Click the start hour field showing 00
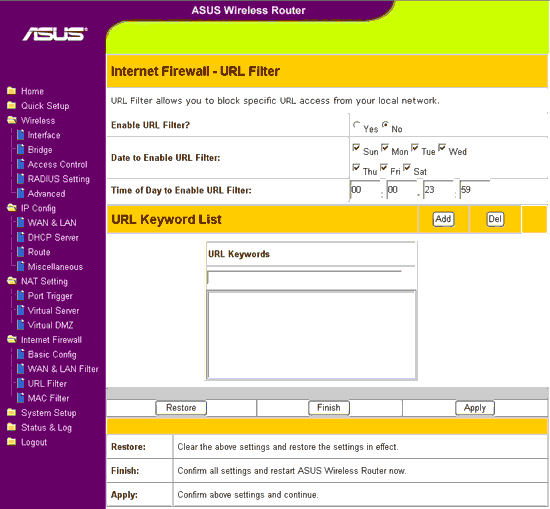 click(365, 189)
